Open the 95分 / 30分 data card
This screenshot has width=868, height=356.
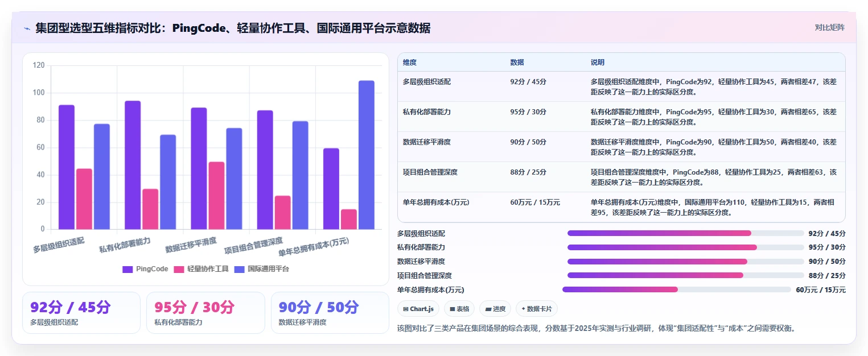205,313
